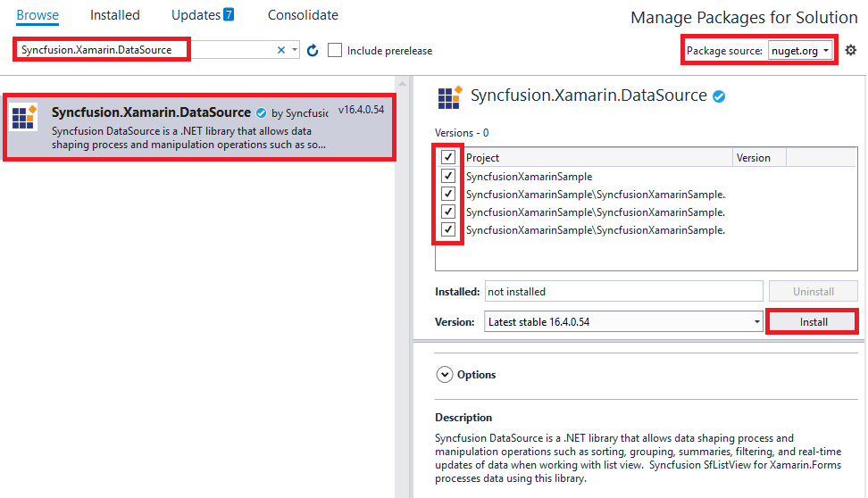Uncheck the SyncfusionXamarinSample solution checkbox
The height and width of the screenshot is (498, 868).
(x=448, y=176)
